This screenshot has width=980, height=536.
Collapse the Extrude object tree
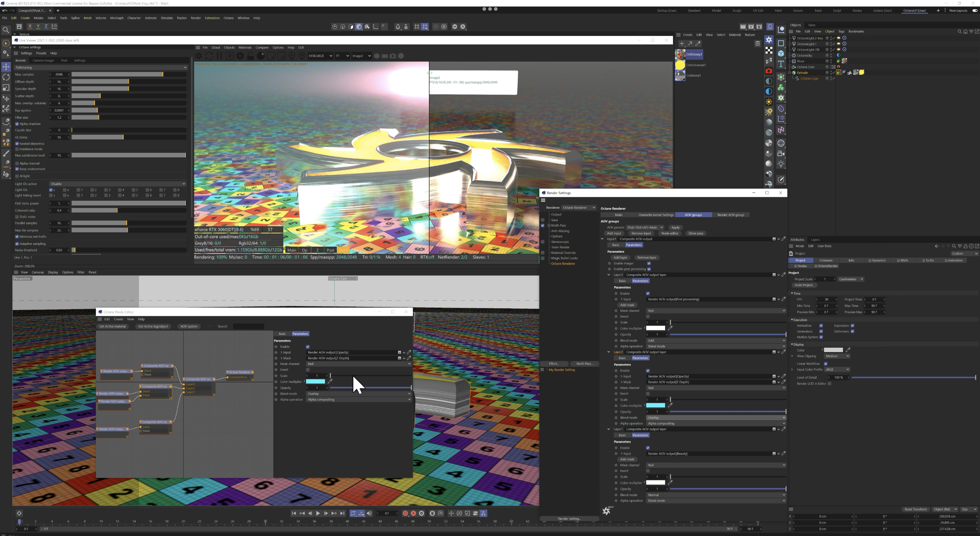click(790, 73)
